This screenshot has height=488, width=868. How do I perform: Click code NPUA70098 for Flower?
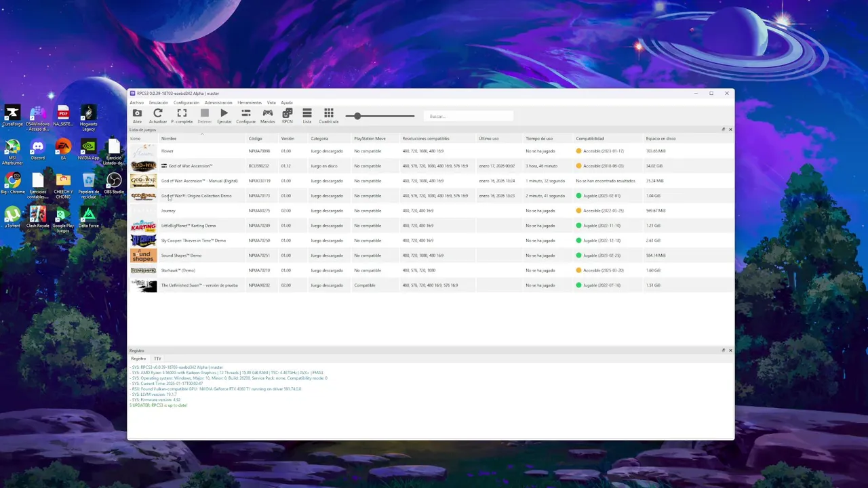tap(259, 151)
